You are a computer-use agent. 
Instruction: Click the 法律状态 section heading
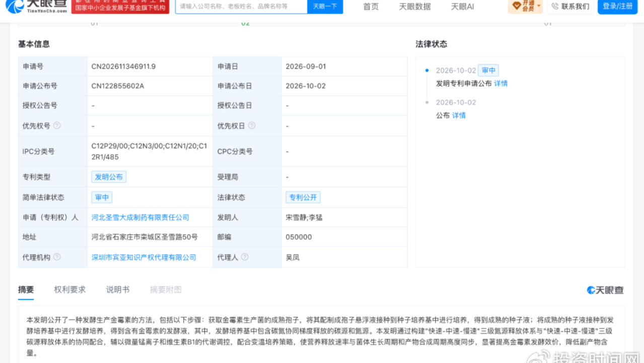point(432,44)
